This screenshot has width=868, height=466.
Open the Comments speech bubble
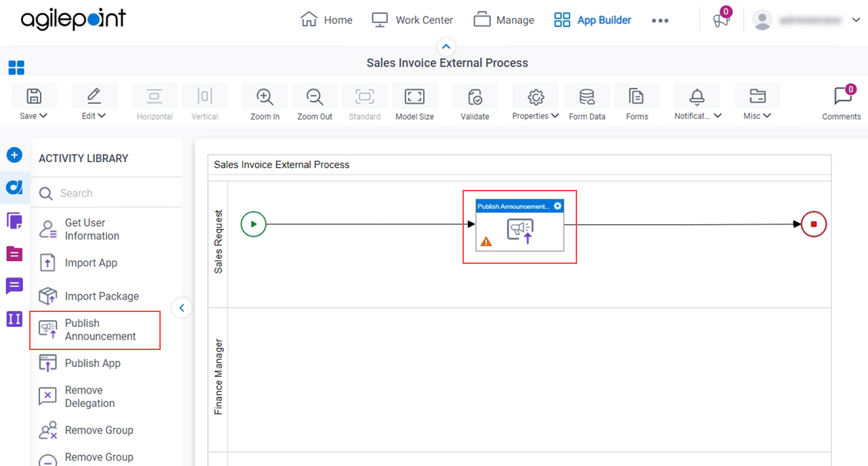coord(842,96)
